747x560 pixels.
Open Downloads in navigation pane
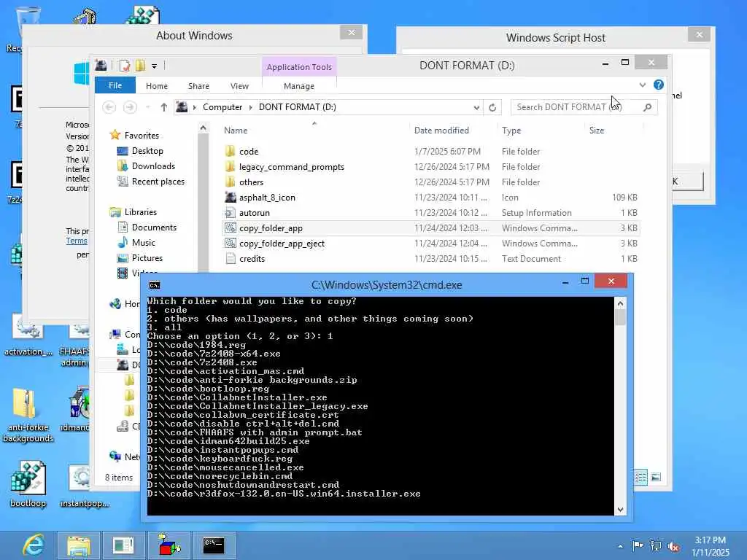coord(153,166)
